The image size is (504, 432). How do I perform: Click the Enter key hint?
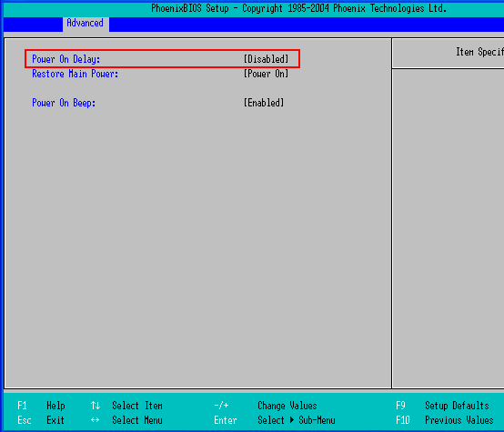226,420
